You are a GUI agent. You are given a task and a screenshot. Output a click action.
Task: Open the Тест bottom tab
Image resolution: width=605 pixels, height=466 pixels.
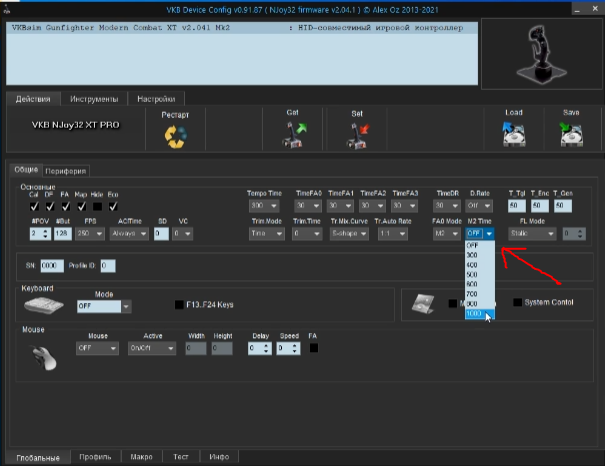pos(181,457)
